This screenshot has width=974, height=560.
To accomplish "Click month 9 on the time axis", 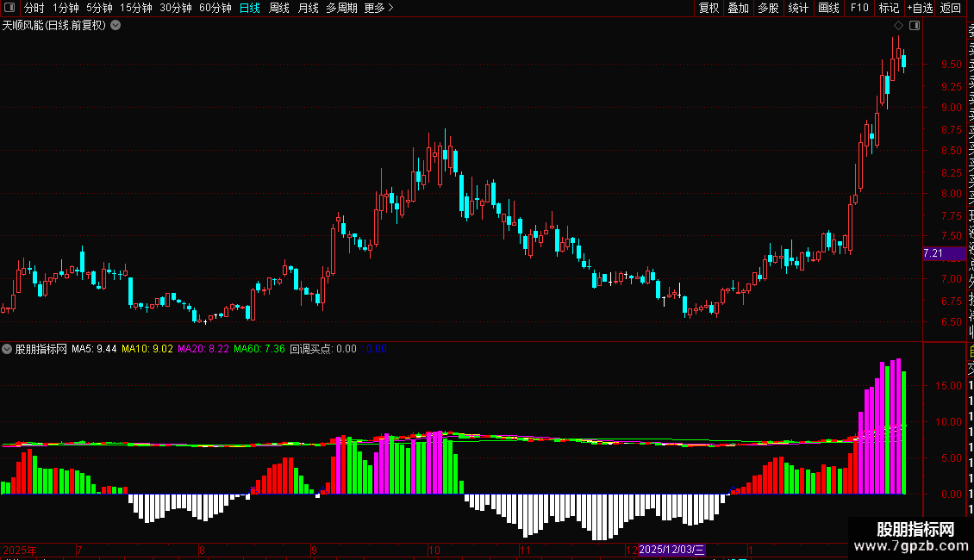I will click(315, 550).
